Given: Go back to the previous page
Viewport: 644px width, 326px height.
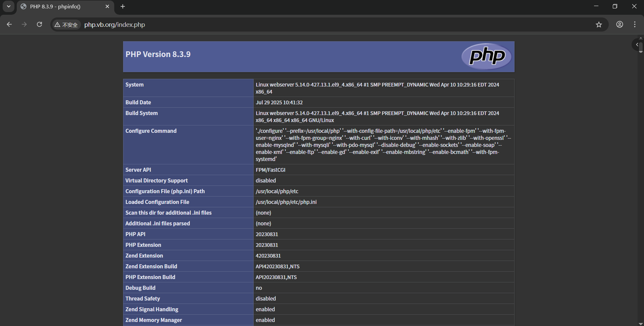Looking at the screenshot, I should click(9, 24).
